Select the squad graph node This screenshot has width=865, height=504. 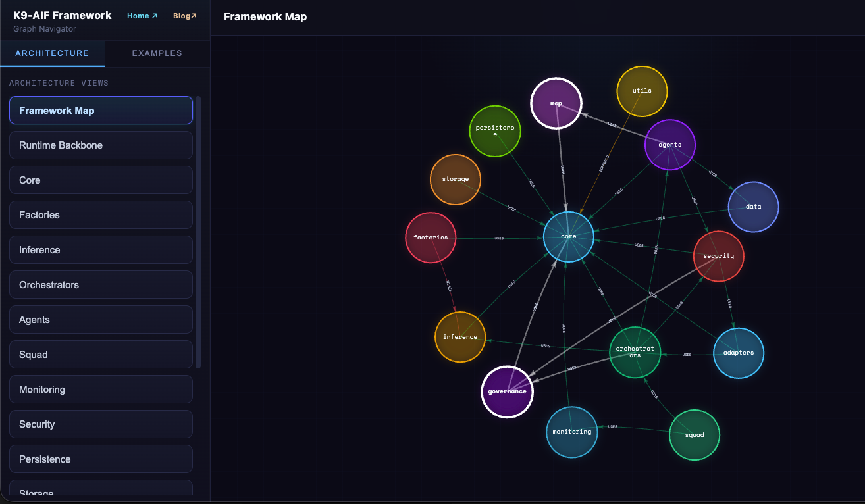pyautogui.click(x=695, y=435)
